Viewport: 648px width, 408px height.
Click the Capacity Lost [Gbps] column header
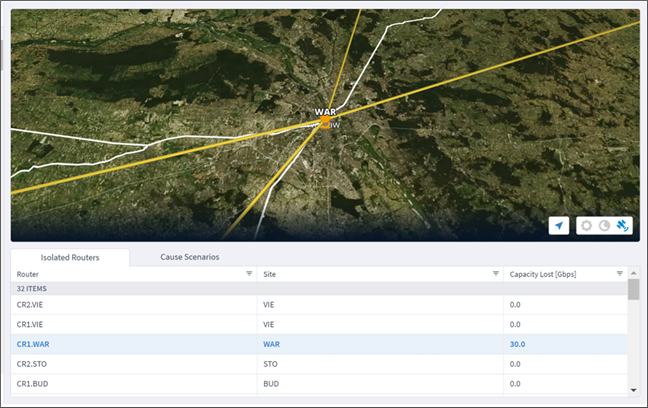543,274
